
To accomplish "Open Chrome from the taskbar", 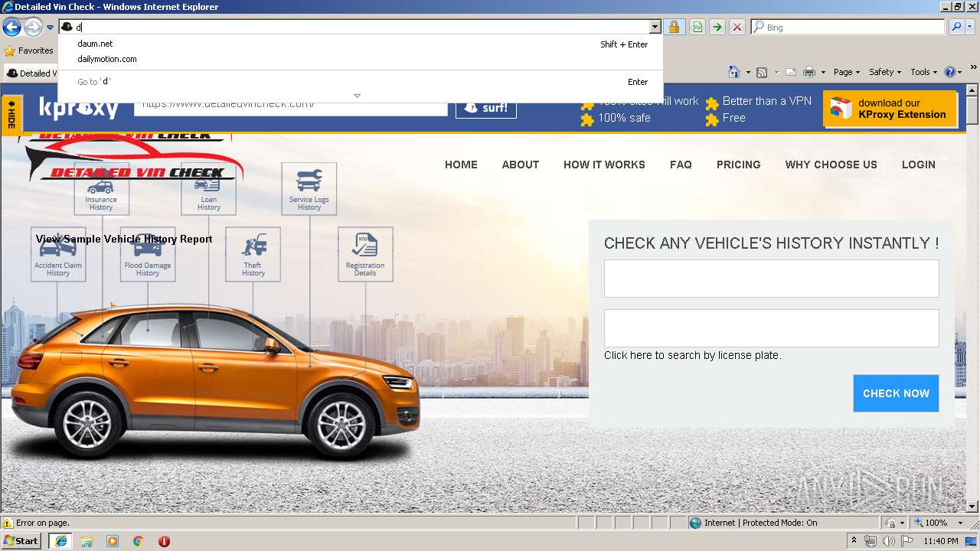I will [x=139, y=541].
